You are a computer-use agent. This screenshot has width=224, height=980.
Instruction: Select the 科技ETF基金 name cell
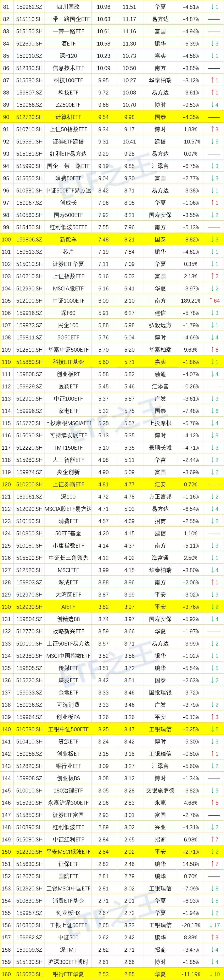coord(68,362)
